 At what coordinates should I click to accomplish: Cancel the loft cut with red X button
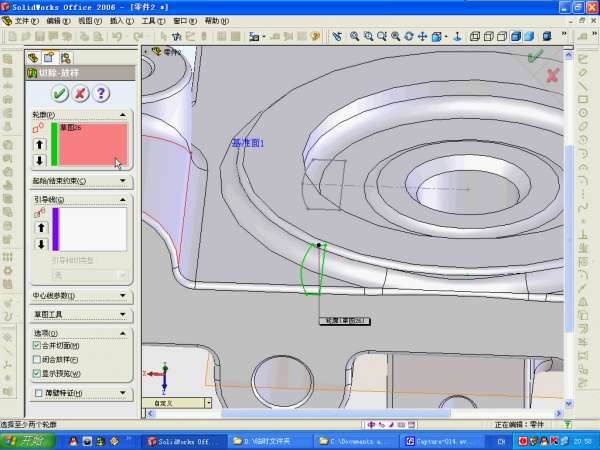[80, 93]
